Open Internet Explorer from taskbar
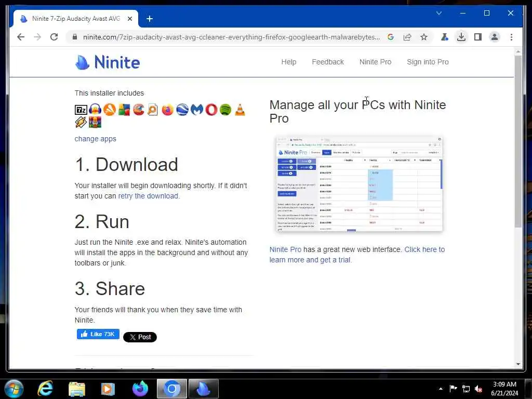 45,389
